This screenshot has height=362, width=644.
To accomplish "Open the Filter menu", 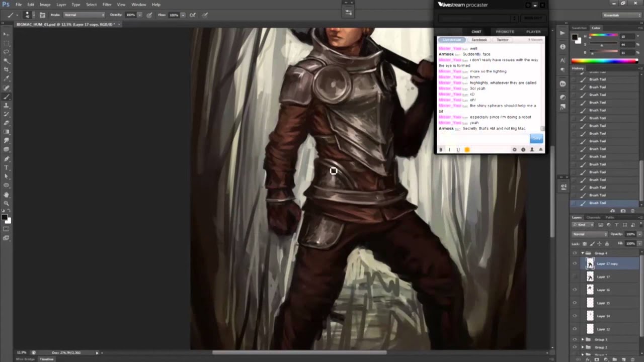I will [107, 5].
